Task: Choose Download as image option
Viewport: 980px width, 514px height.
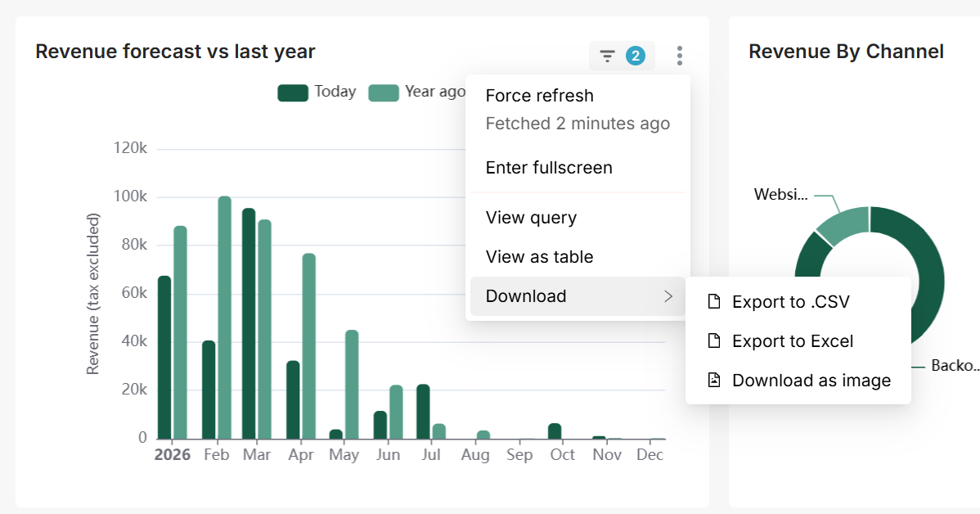Action: [811, 381]
